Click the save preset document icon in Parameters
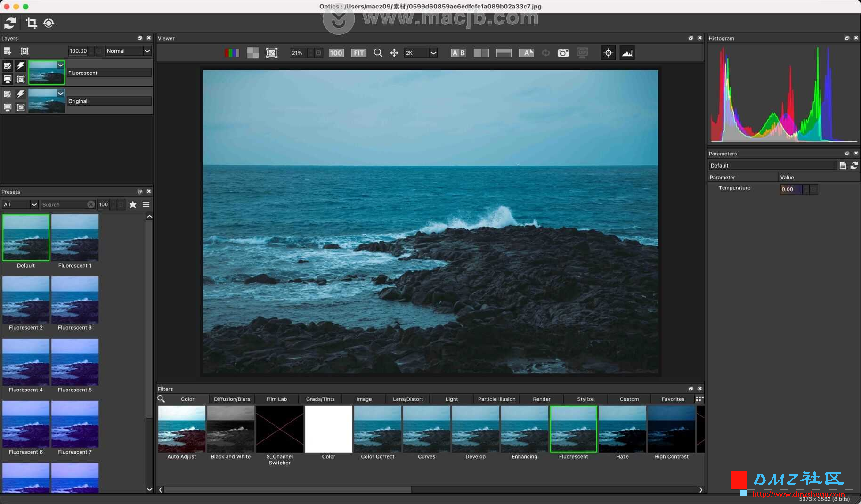Viewport: 861px width, 504px height. click(x=843, y=165)
